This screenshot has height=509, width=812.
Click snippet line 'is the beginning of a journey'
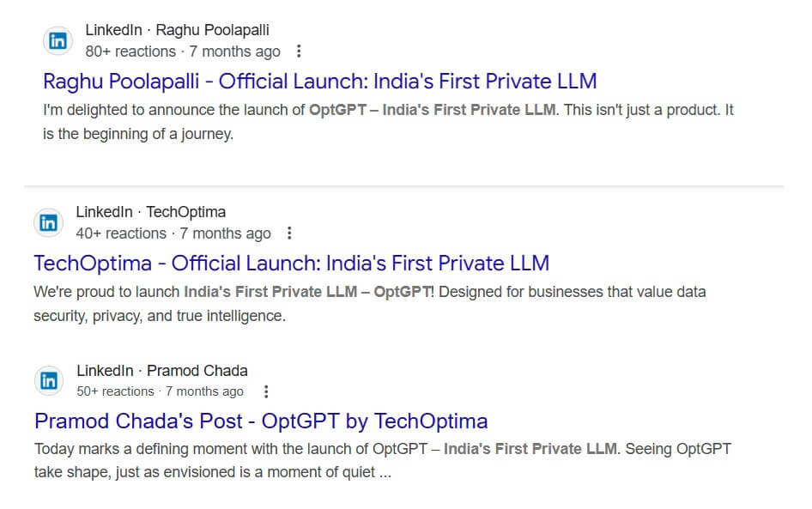137,134
